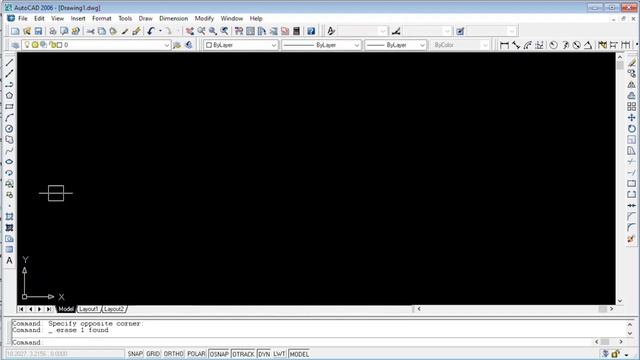Image resolution: width=640 pixels, height=360 pixels.
Task: Select the Arc tool
Action: click(x=9, y=118)
